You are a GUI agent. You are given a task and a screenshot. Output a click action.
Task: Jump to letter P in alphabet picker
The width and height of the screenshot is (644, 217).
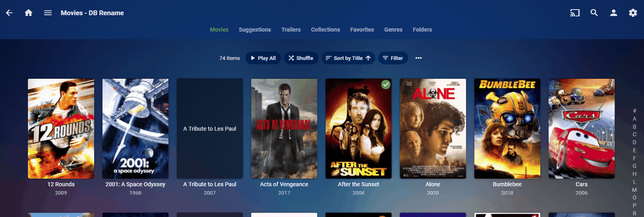(x=634, y=205)
